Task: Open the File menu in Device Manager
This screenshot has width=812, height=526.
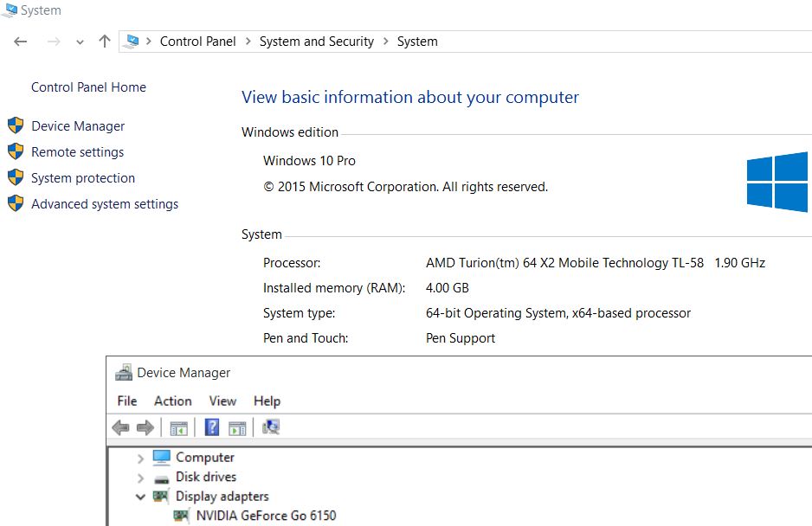Action: tap(127, 401)
